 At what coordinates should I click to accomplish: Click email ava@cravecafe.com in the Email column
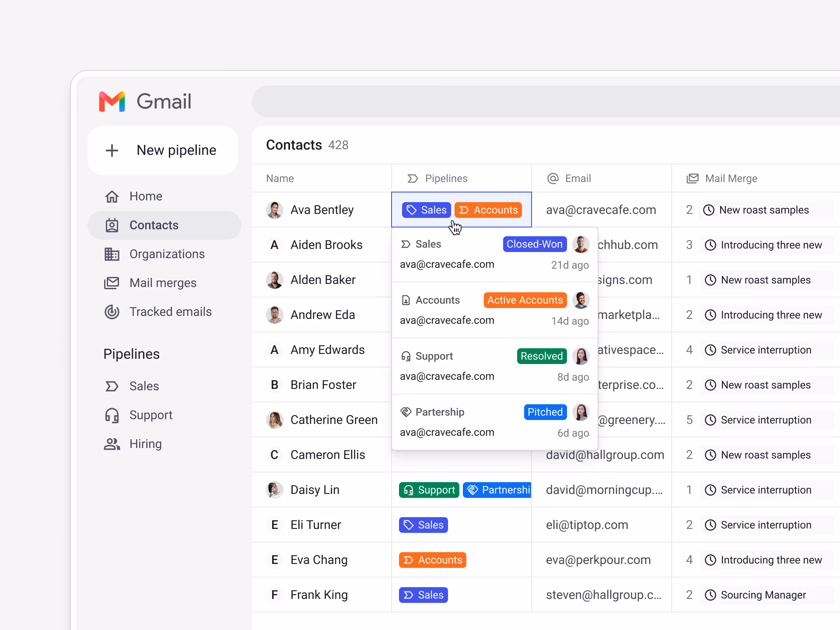click(x=601, y=210)
